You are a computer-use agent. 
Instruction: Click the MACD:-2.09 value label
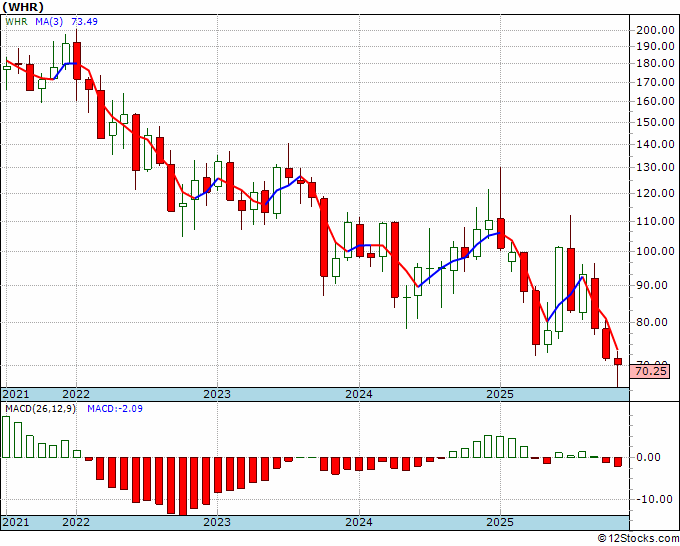pos(115,409)
